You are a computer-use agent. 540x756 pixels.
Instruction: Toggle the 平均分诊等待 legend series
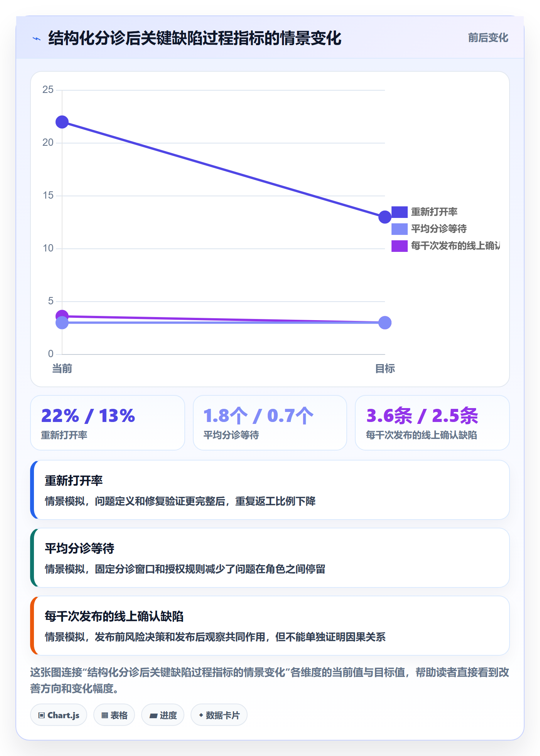tap(429, 229)
